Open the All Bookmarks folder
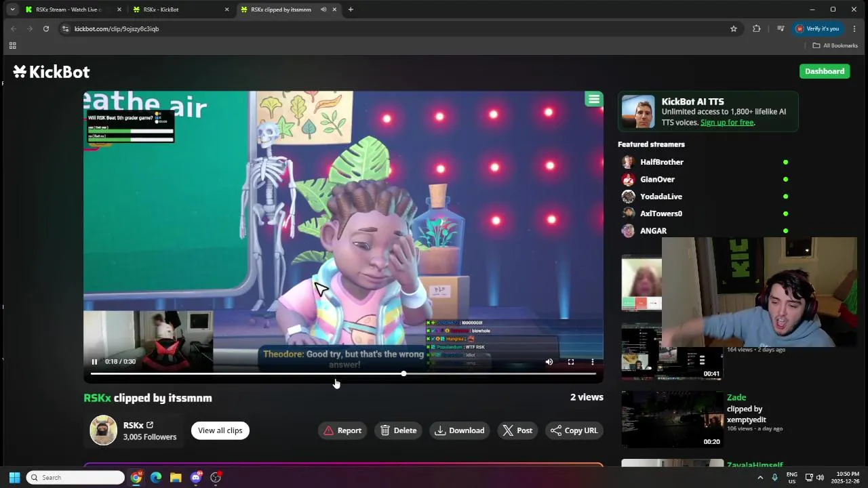 (x=835, y=45)
